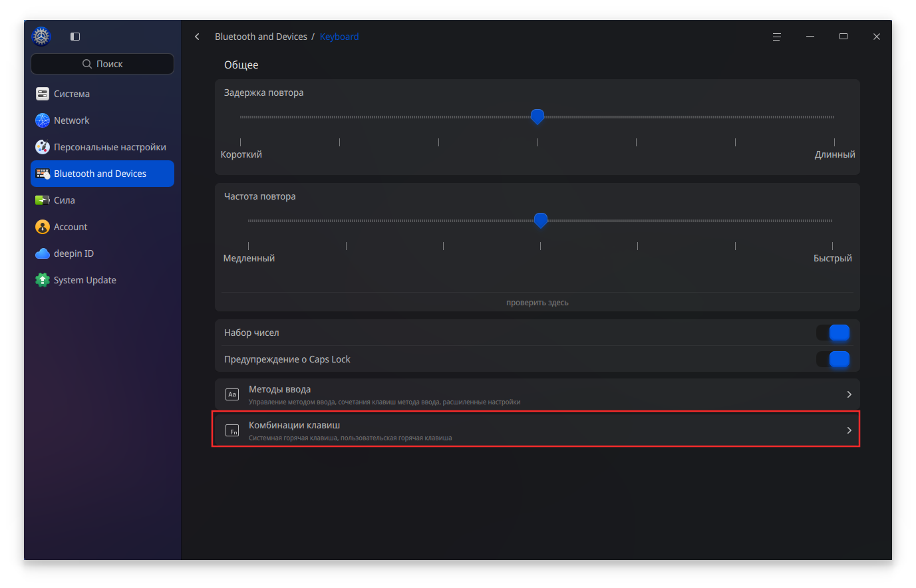Select deepin ID in the sidebar
This screenshot has width=916, height=588.
102,253
